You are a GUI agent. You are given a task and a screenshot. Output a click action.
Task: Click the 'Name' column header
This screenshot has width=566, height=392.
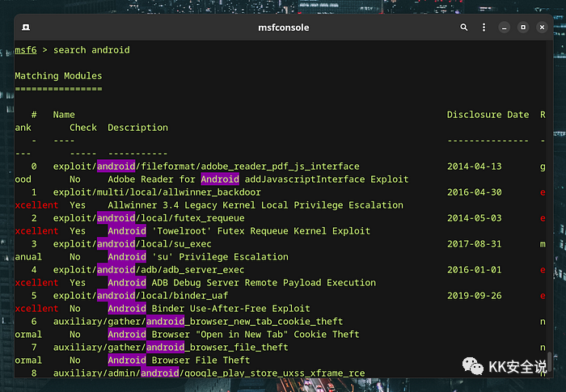pos(64,115)
